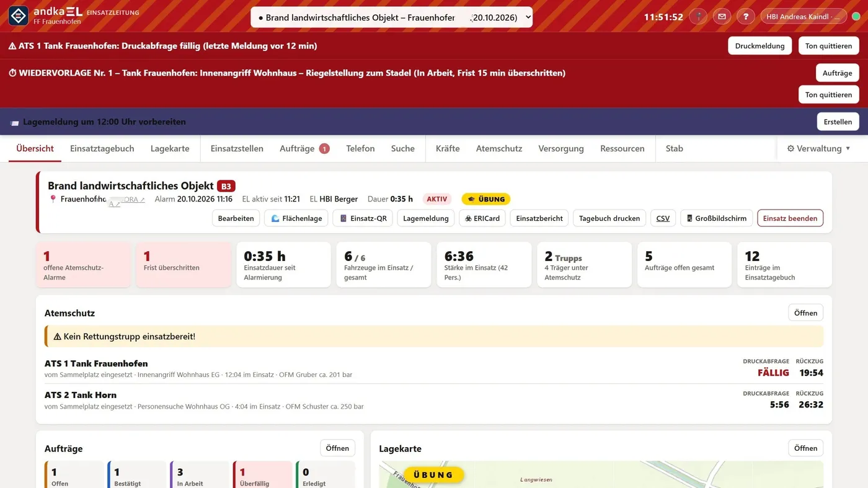Screen dimensions: 868x488
Task: Click the Bearbeiten button
Action: point(236,218)
